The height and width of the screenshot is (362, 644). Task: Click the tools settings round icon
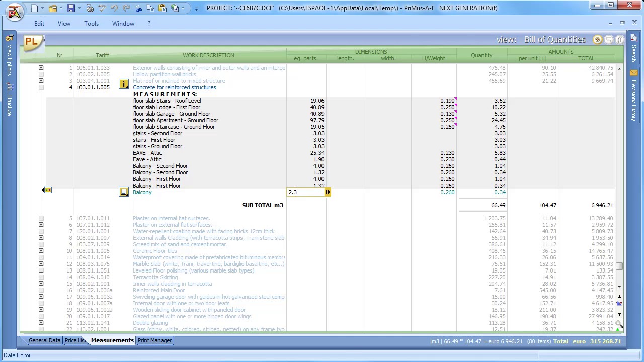(620, 40)
